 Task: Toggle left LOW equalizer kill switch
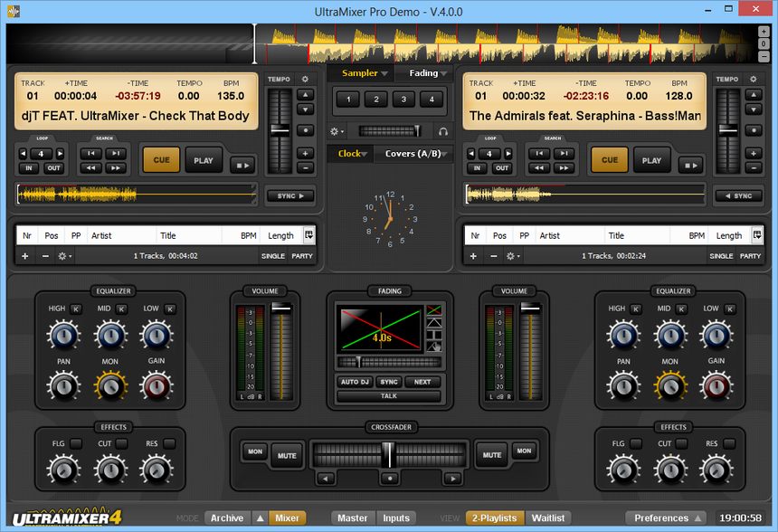tap(170, 309)
